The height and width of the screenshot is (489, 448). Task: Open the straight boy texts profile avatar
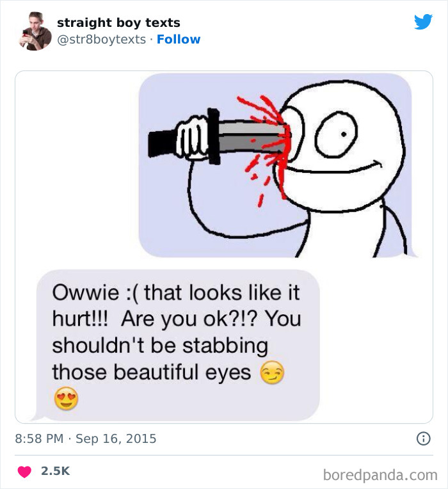point(35,31)
